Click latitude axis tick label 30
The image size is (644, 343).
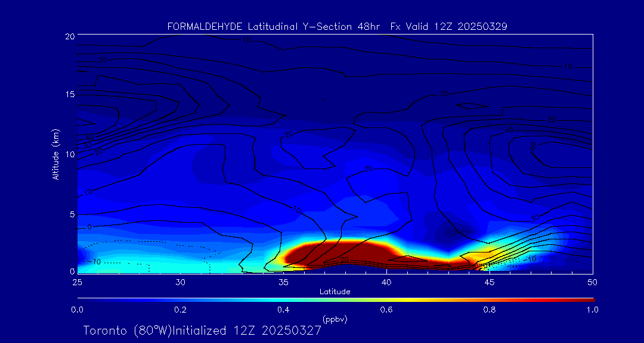tap(180, 282)
